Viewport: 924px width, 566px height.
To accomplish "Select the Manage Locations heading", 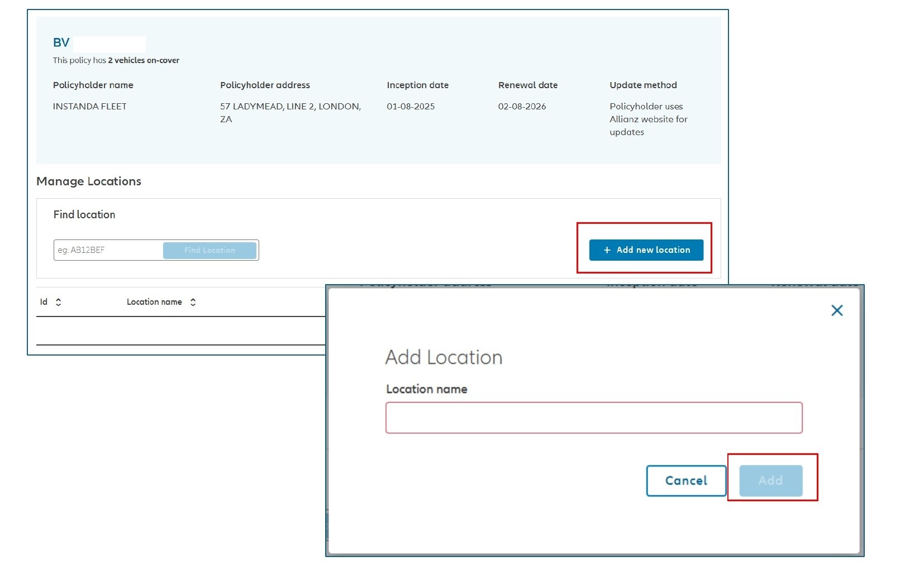I will [x=89, y=181].
